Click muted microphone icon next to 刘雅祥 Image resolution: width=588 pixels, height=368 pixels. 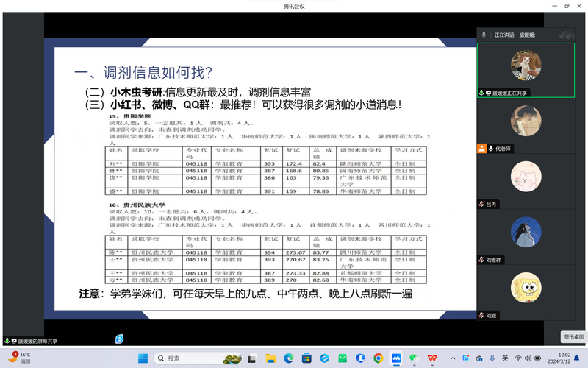point(481,260)
